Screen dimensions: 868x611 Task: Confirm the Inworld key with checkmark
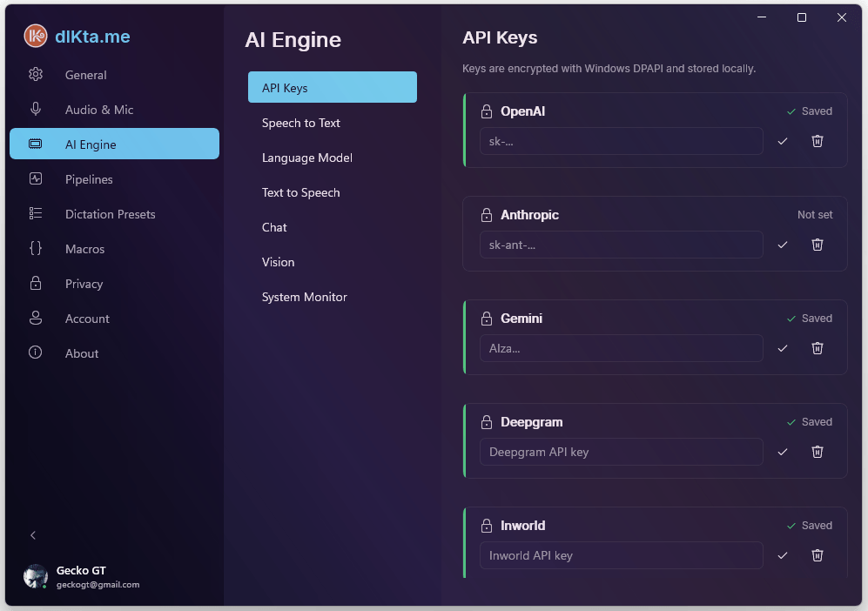[782, 555]
